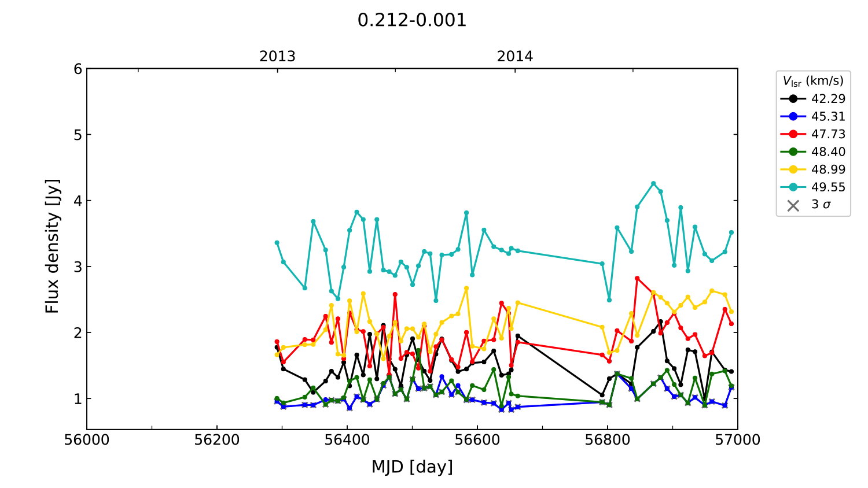
Task: Click the plot title 0.212-0.001
Action: [x=411, y=20]
